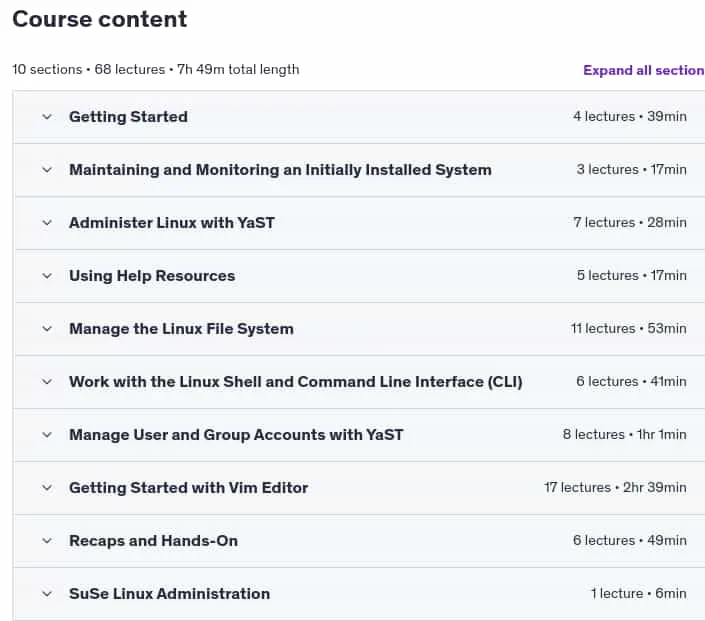Click the 8 lectures 1hr 1min label

coord(625,434)
